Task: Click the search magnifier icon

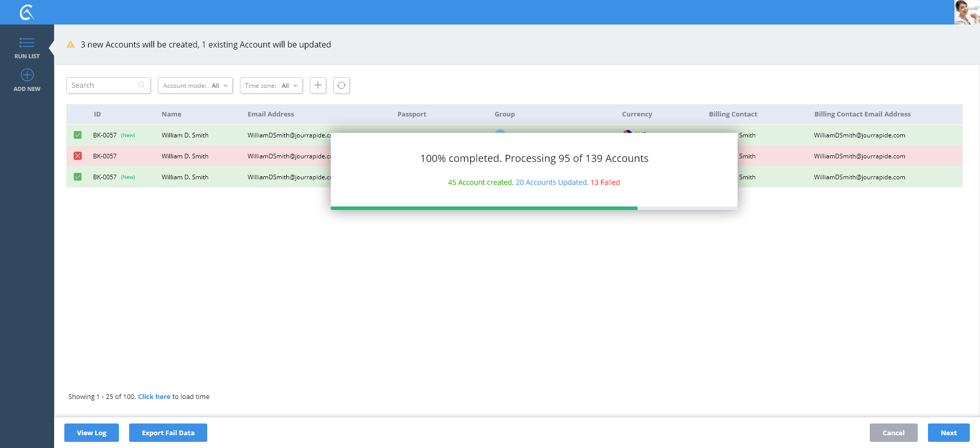Action: [x=142, y=85]
